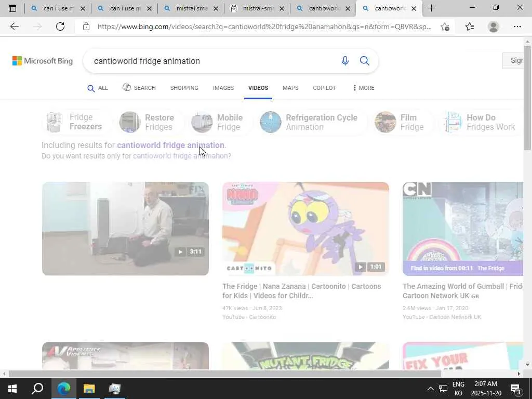This screenshot has width=532, height=399.
Task: Open Edge Settings and more menu
Action: click(x=517, y=26)
